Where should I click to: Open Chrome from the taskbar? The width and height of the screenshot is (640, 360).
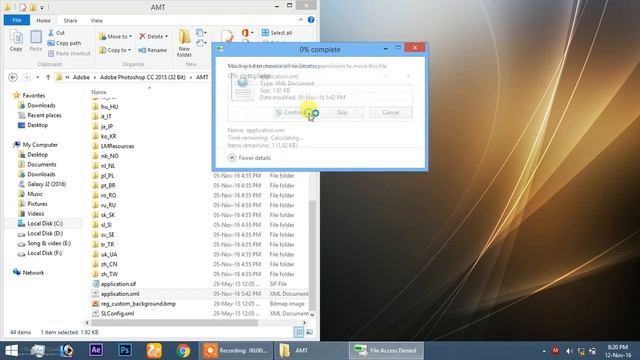point(183,350)
